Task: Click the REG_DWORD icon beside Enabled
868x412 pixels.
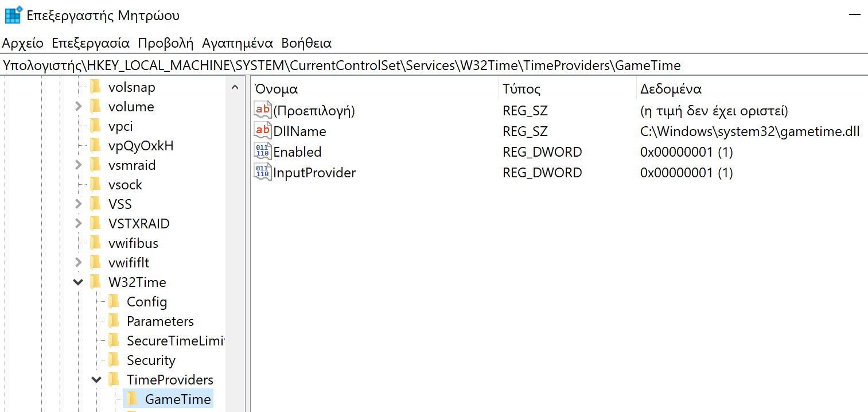Action: pyautogui.click(x=262, y=151)
